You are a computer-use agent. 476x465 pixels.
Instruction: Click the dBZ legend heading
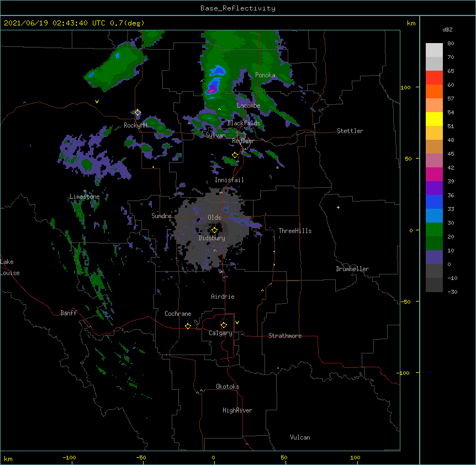point(447,29)
